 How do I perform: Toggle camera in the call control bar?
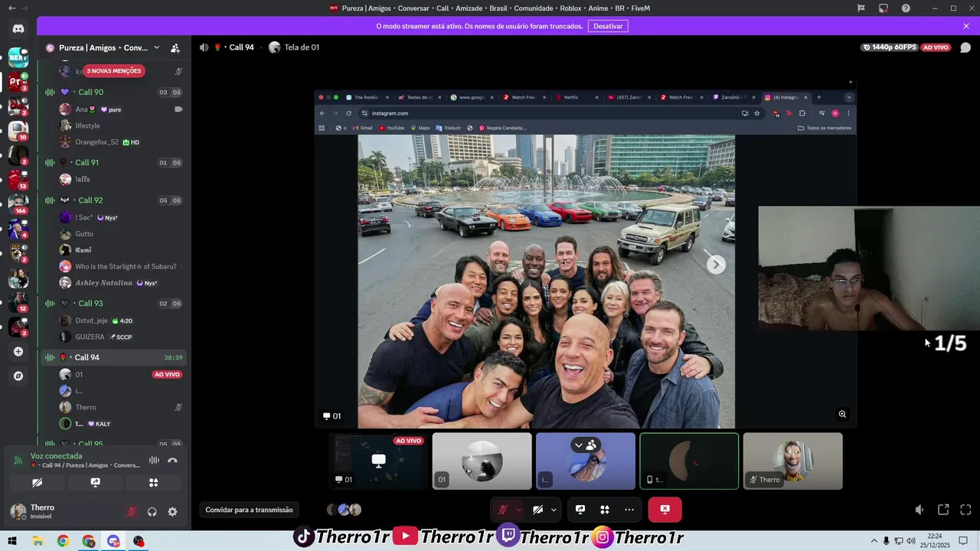pyautogui.click(x=538, y=510)
